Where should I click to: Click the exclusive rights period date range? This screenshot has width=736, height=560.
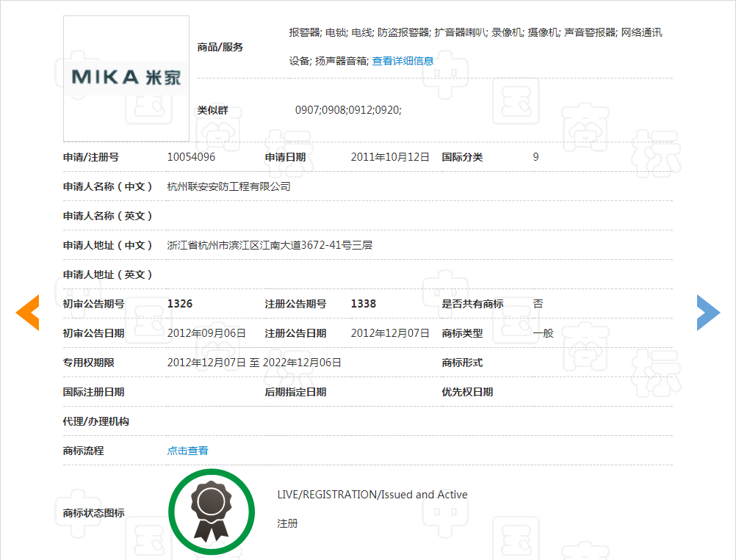tap(254, 363)
